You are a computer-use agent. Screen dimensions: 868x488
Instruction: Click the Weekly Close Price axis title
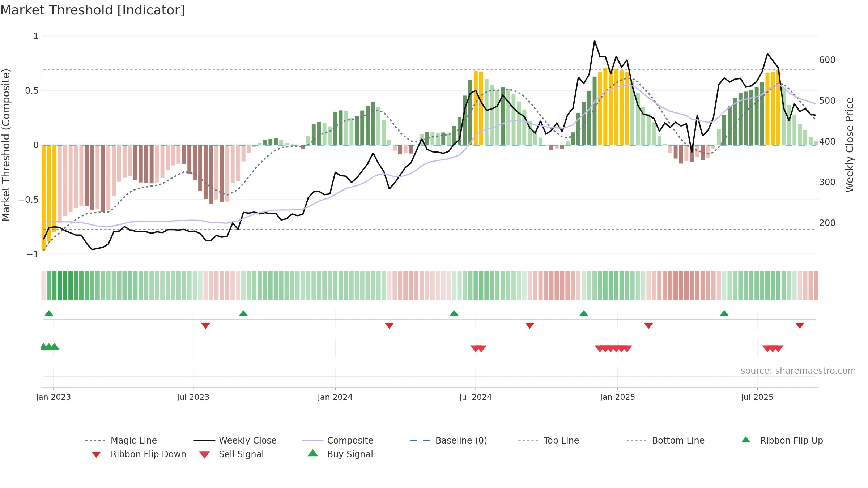click(850, 145)
